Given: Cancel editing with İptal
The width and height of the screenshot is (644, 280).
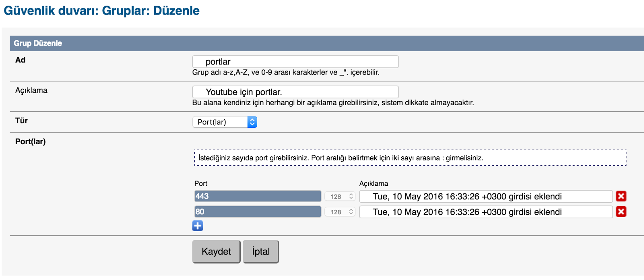Looking at the screenshot, I should pos(261,251).
